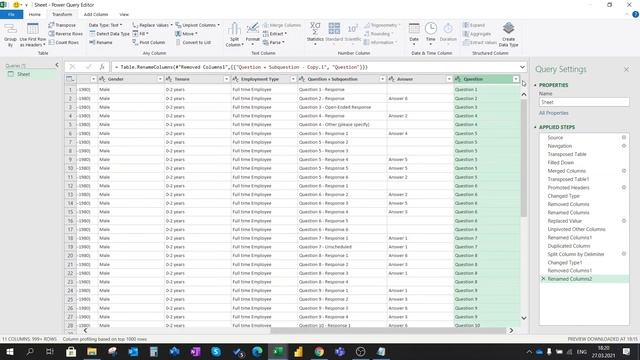Click the table icon at grid corner
This screenshot has height=360, width=640.
[70, 79]
